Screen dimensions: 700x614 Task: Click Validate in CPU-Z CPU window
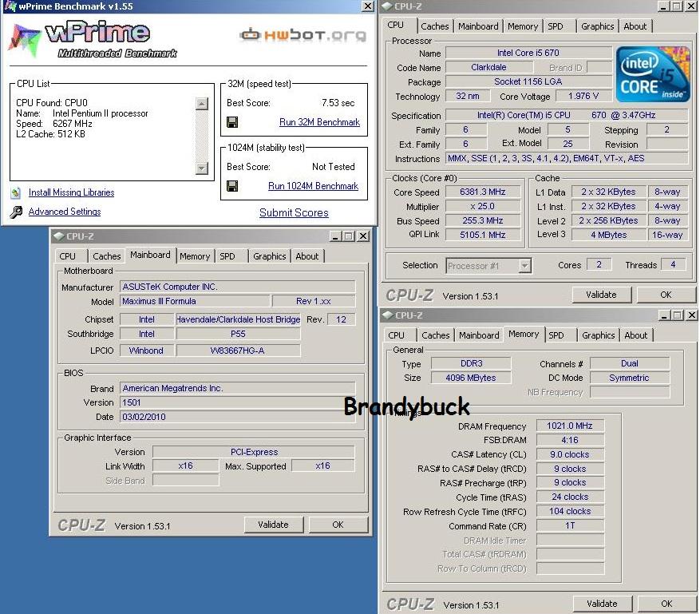click(601, 295)
